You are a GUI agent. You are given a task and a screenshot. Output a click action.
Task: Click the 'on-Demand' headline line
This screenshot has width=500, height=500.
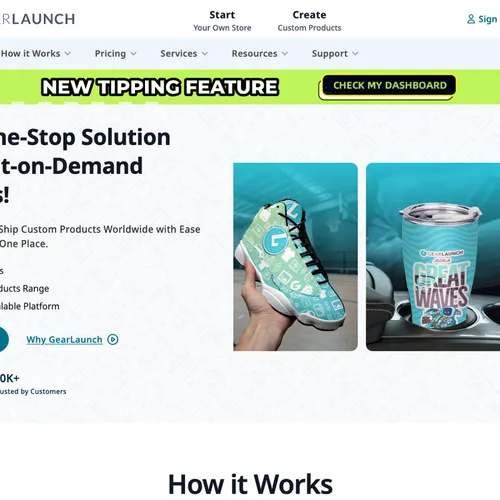(x=71, y=166)
